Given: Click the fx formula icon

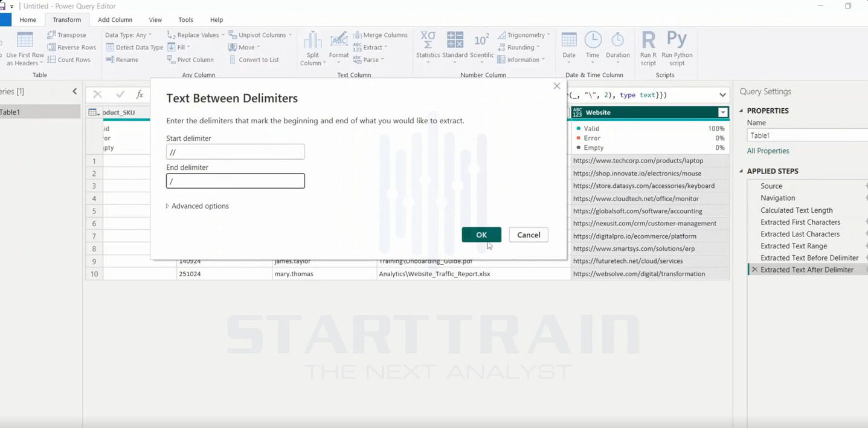Looking at the screenshot, I should [x=140, y=94].
